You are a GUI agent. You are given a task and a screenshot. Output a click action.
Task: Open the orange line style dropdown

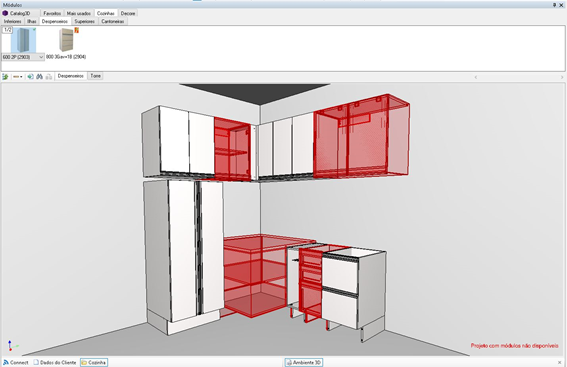[17, 76]
